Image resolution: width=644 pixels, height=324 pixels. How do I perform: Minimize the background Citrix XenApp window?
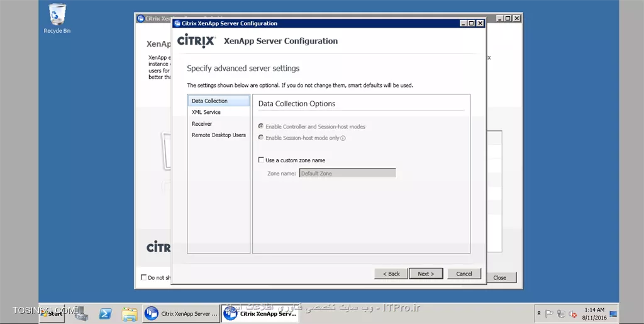[499, 18]
